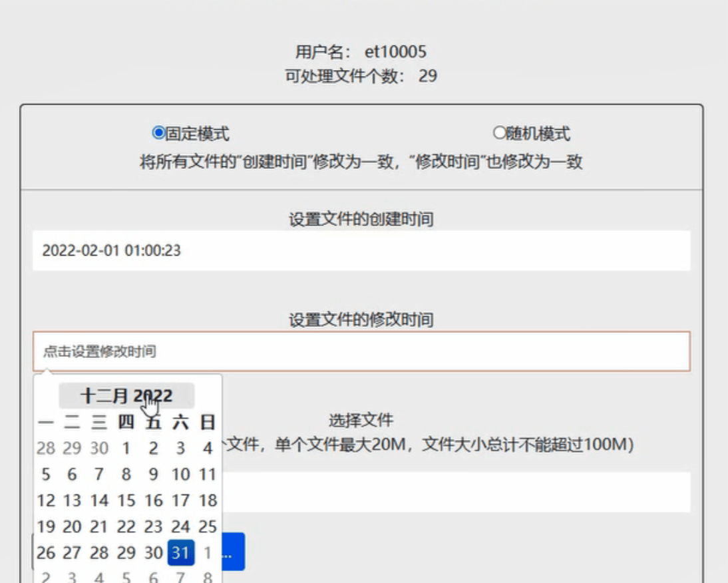The width and height of the screenshot is (728, 583).
Task: Select the 随机模式 radio button
Action: 500,131
